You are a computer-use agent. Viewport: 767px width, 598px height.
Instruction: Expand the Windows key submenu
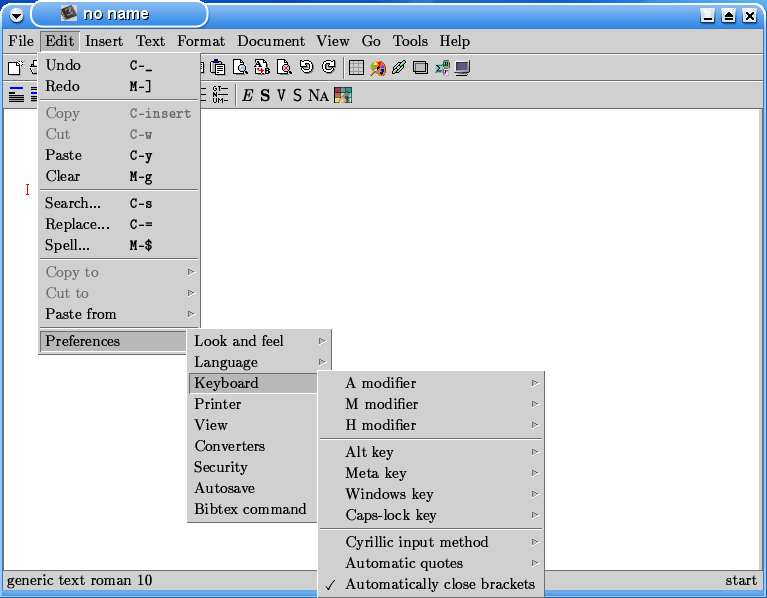point(431,494)
